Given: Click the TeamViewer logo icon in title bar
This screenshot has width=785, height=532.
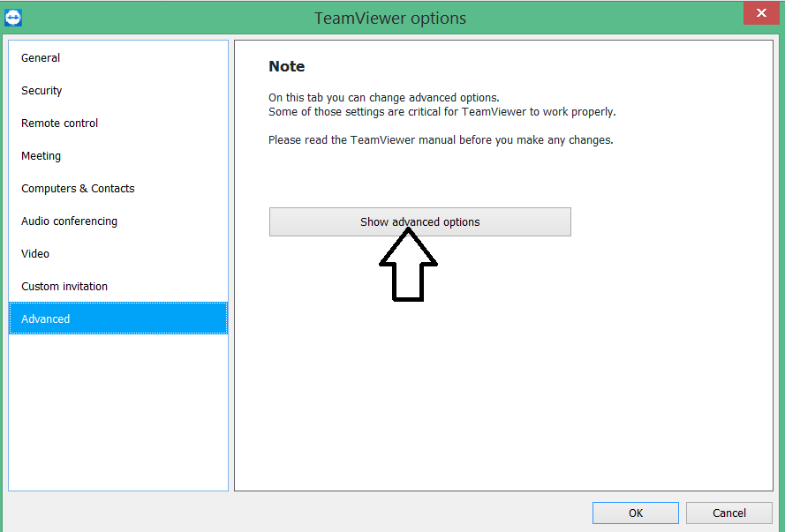Looking at the screenshot, I should 13,18.
